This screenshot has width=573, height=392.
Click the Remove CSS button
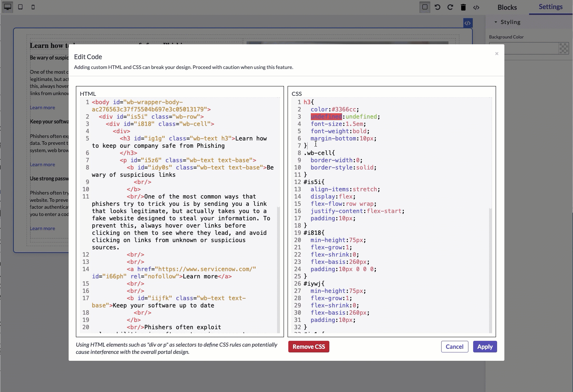click(309, 347)
